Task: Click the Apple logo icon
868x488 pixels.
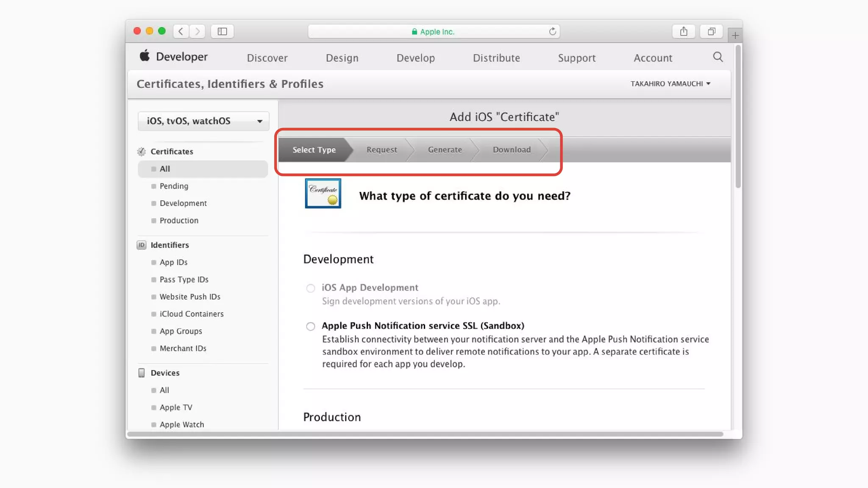Action: 145,56
